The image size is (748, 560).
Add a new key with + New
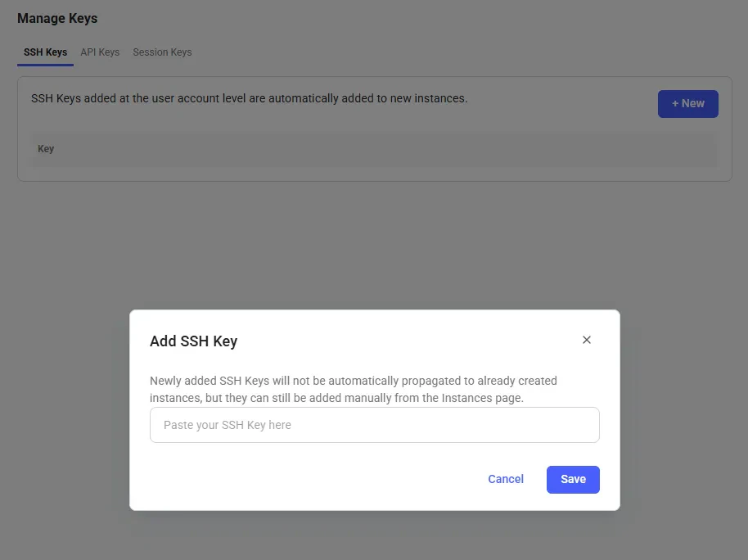click(x=688, y=104)
